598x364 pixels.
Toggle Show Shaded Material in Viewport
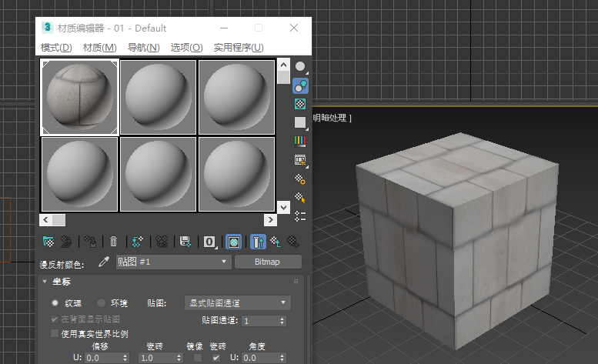coord(234,242)
